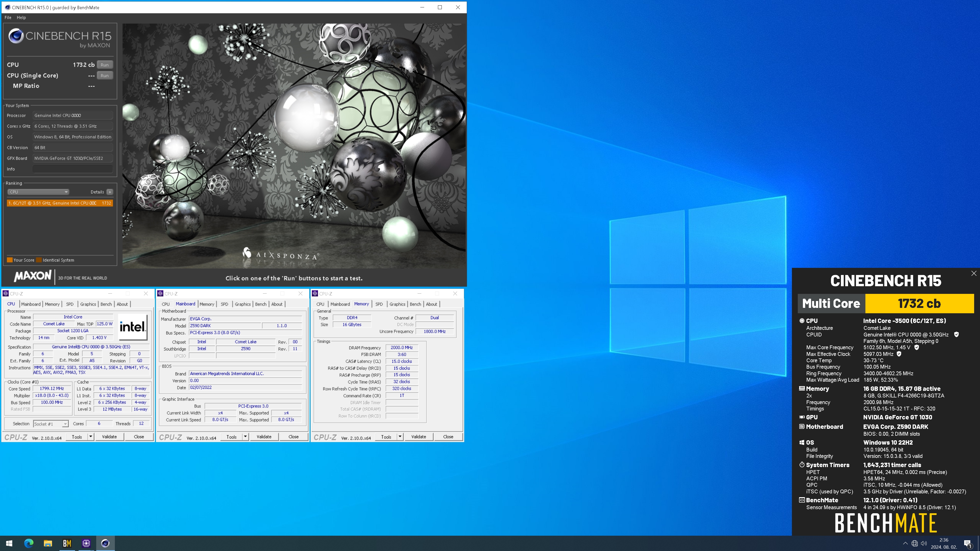
Task: Open About tab in Mainboard CPU-Z window
Action: [x=277, y=304]
